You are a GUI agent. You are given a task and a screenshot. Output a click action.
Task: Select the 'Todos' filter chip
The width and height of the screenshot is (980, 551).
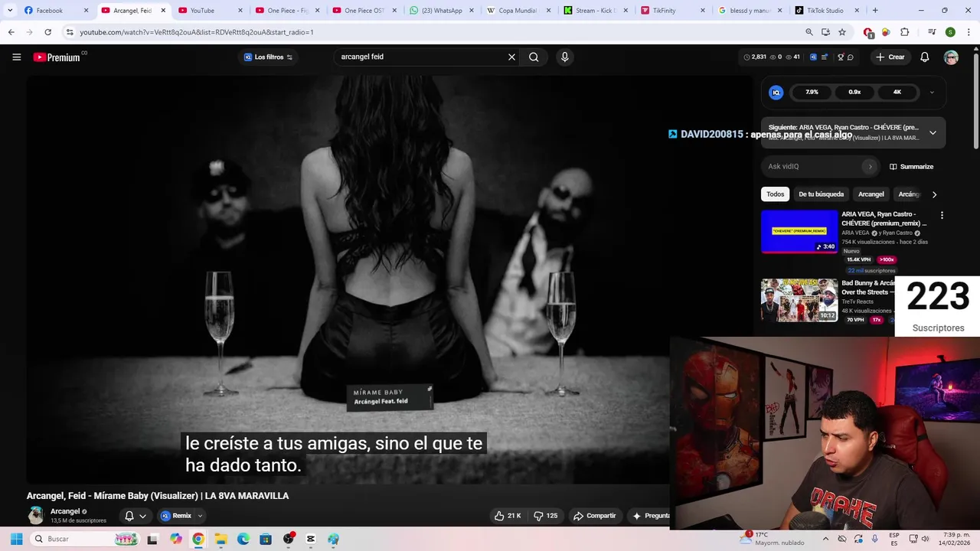(x=776, y=194)
